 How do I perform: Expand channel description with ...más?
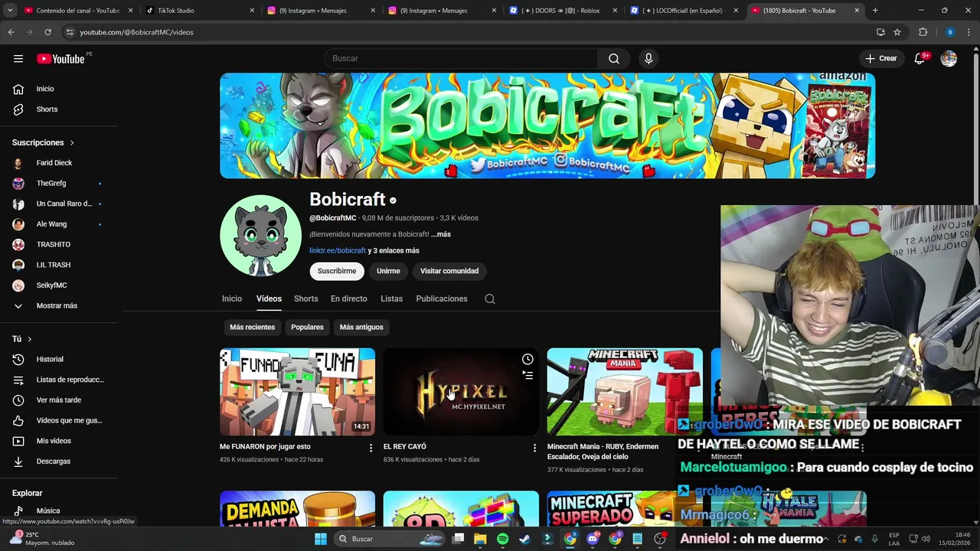point(441,234)
